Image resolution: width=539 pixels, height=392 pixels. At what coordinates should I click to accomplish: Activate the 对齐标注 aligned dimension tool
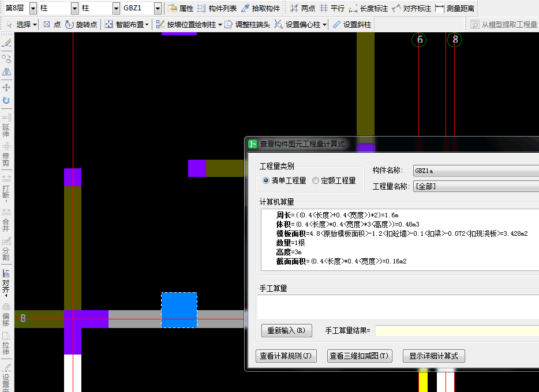(411, 8)
